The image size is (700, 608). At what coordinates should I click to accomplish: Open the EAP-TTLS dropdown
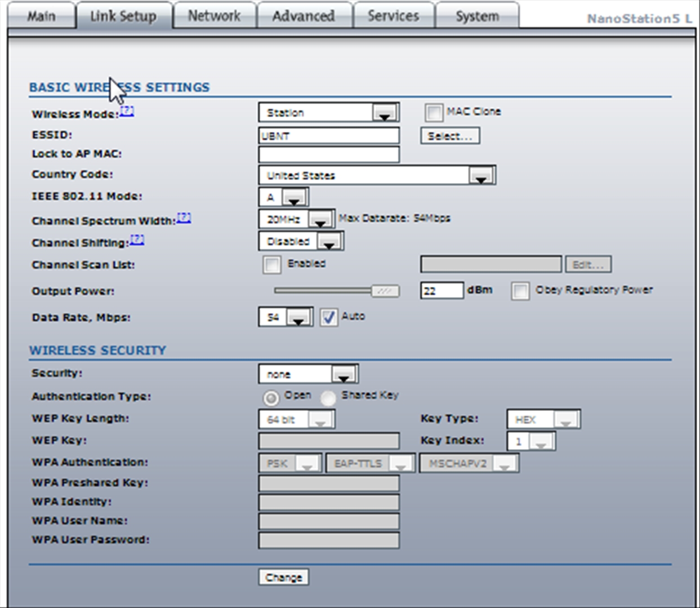[371, 463]
